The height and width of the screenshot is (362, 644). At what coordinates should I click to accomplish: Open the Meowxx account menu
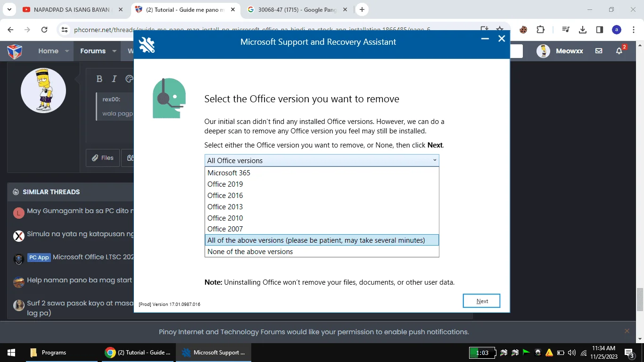[x=560, y=51]
